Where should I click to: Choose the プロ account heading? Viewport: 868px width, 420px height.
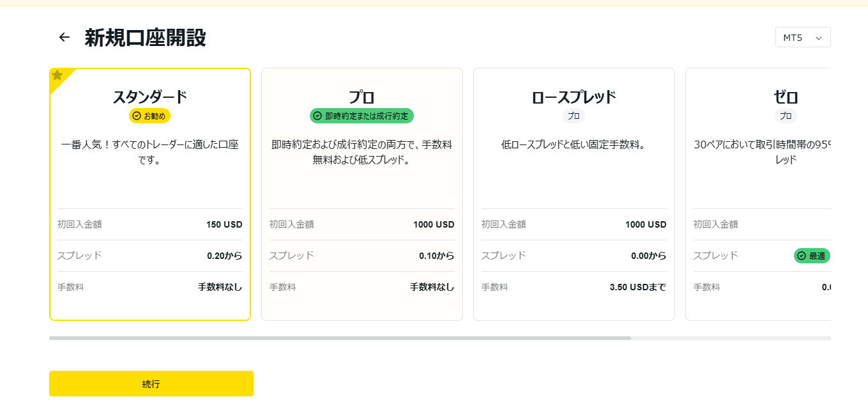coord(362,97)
